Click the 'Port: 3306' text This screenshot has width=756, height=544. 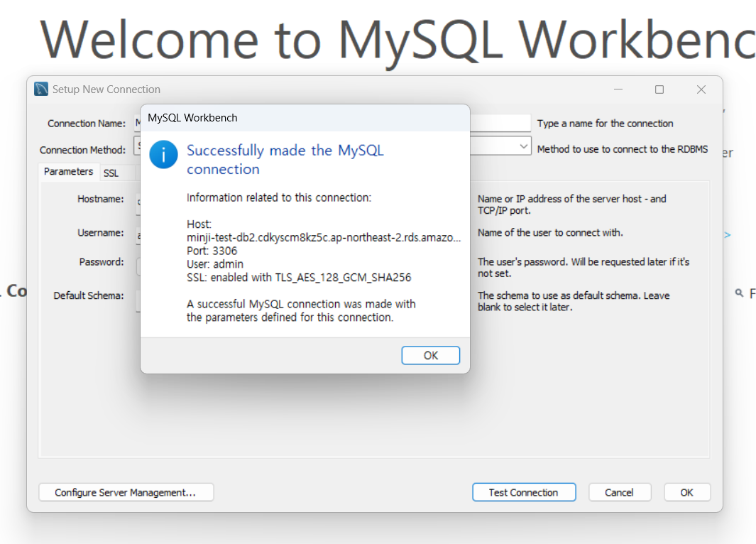coord(212,251)
